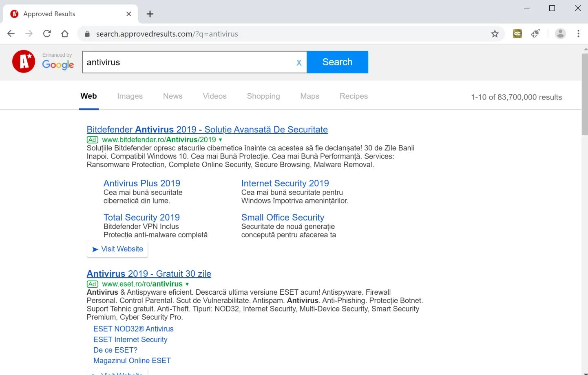
Task: Open the Recipes search tab
Action: [354, 96]
